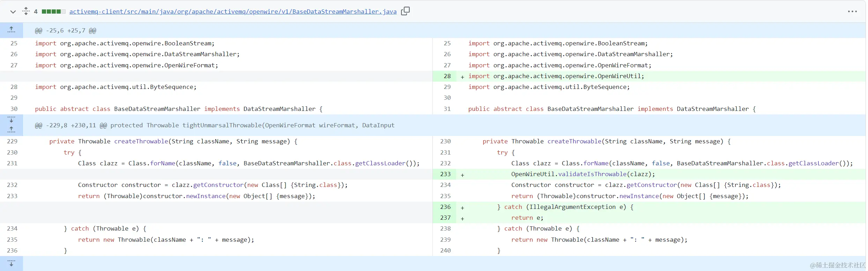The width and height of the screenshot is (868, 271).
Task: Click the @@ -25,6 +25,7 @@ hunk header text
Action: (66, 31)
